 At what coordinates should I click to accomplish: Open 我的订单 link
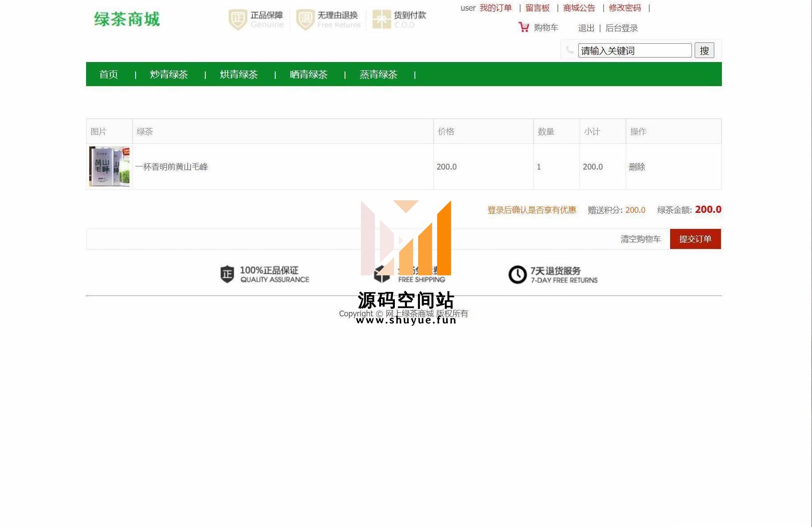(496, 8)
